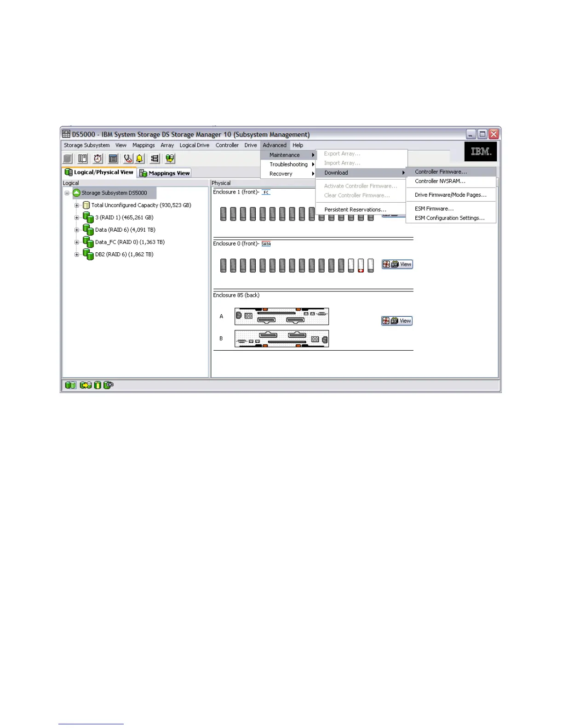Click the camera cylinder status bar icon
This screenshot has width=563, height=728.
click(109, 385)
